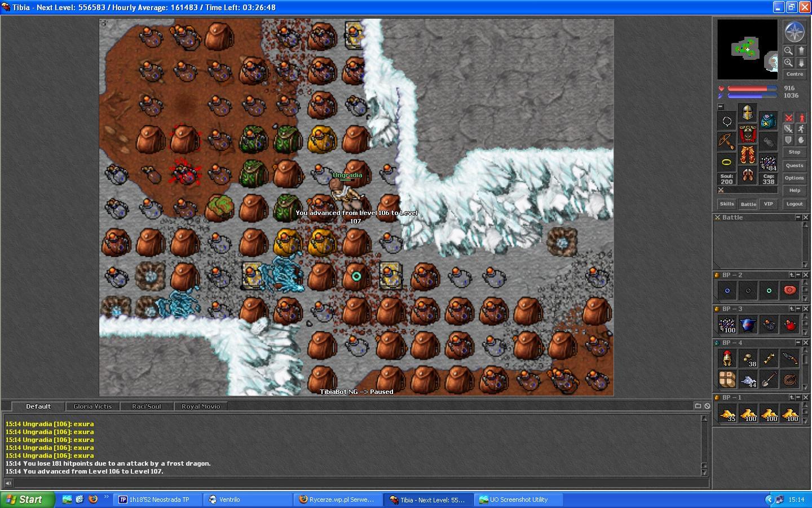
Task: Select the helmet in the head slot
Action: pos(747,113)
